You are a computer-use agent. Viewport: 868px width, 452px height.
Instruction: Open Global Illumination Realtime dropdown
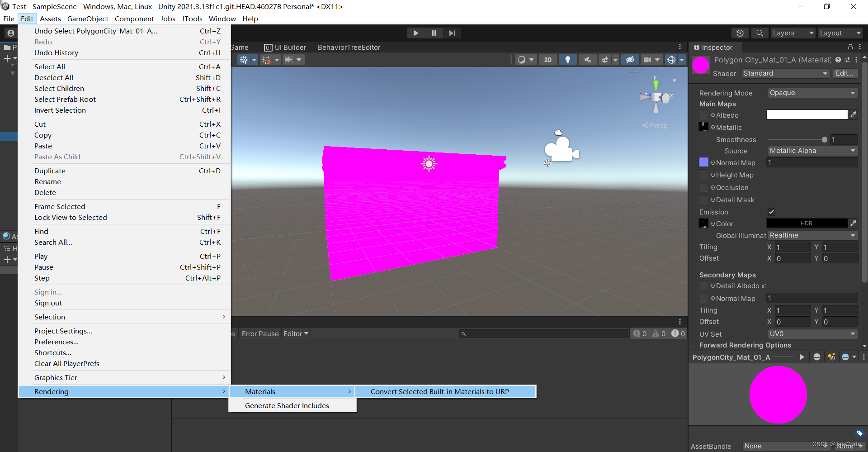click(812, 235)
